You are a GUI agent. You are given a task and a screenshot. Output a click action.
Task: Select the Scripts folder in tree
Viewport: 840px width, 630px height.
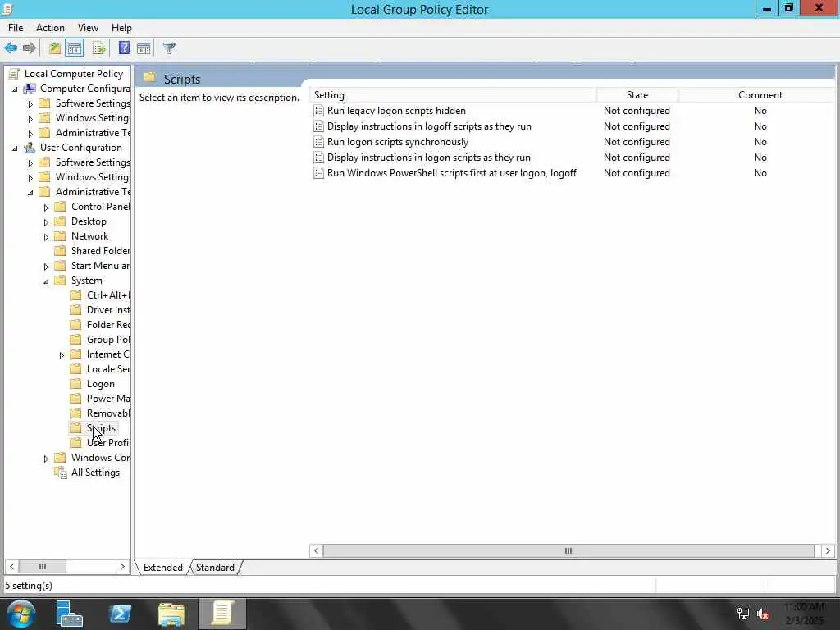coord(101,428)
